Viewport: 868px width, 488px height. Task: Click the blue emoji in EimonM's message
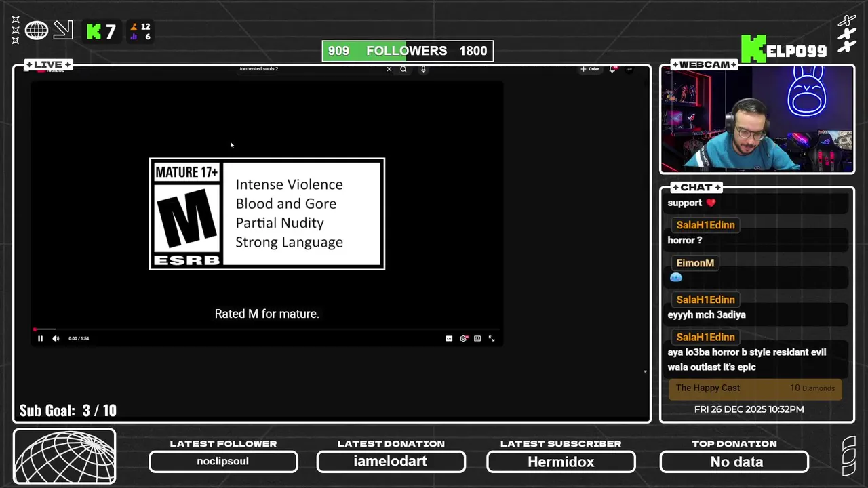point(675,277)
